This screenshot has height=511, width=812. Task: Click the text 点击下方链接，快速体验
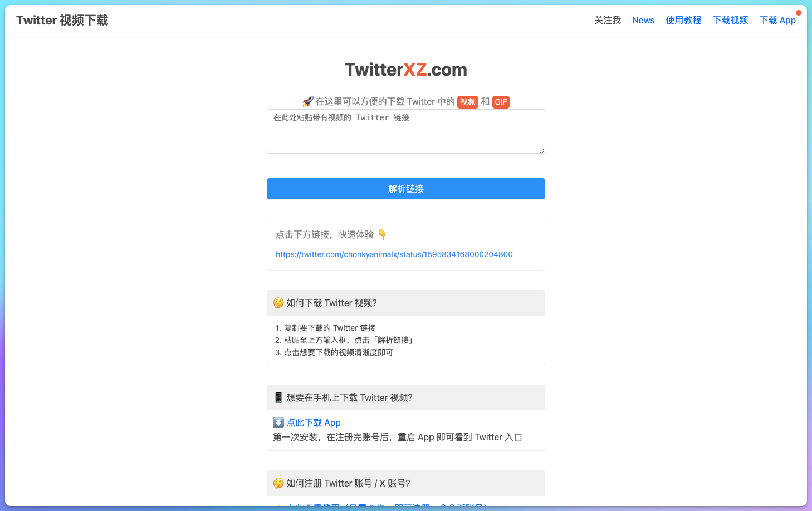(325, 234)
